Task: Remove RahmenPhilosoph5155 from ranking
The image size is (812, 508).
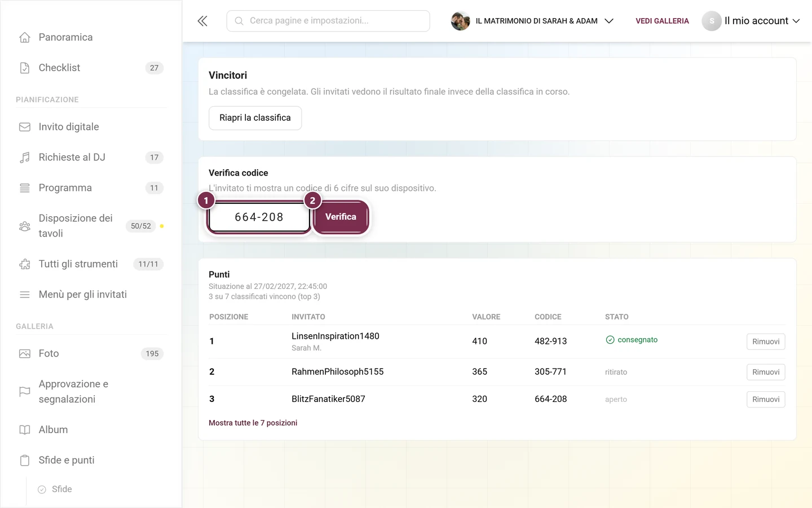Action: 766,372
